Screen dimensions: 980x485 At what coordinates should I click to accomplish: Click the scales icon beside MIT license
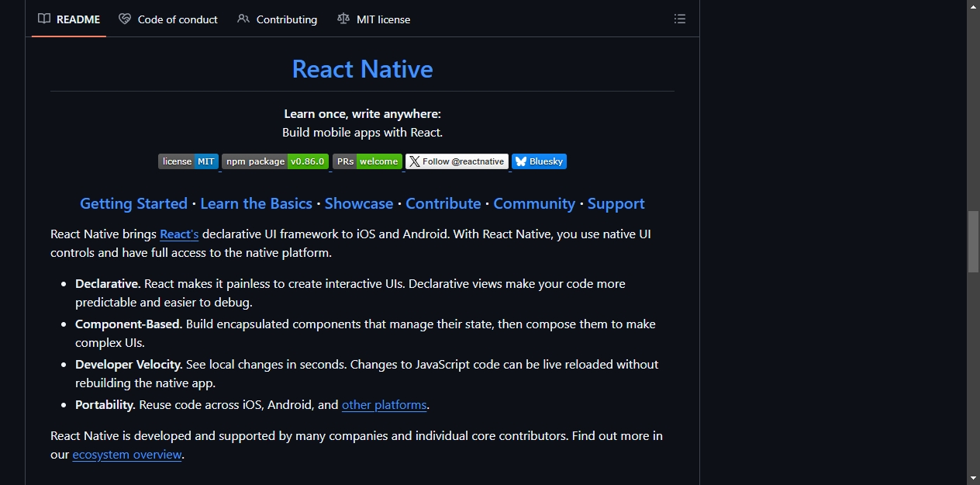343,19
